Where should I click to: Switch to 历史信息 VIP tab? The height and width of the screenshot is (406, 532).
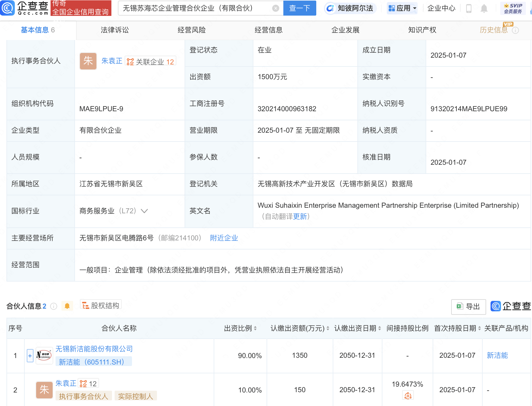pos(494,30)
